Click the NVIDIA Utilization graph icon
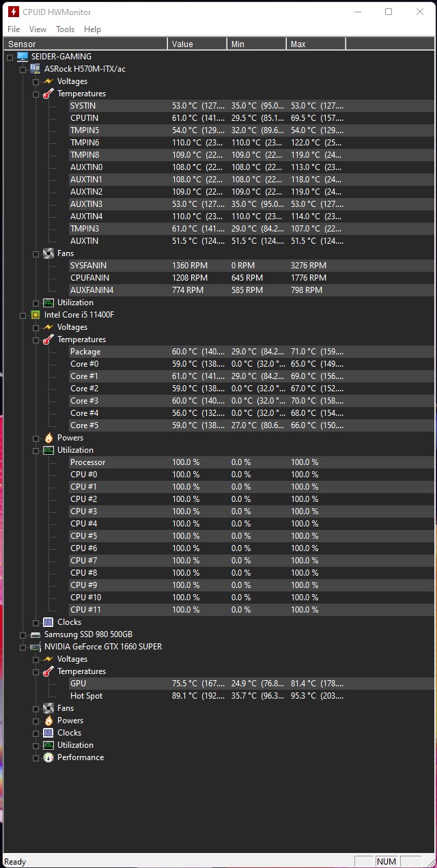Screen dimensions: 437x868 coord(48,745)
